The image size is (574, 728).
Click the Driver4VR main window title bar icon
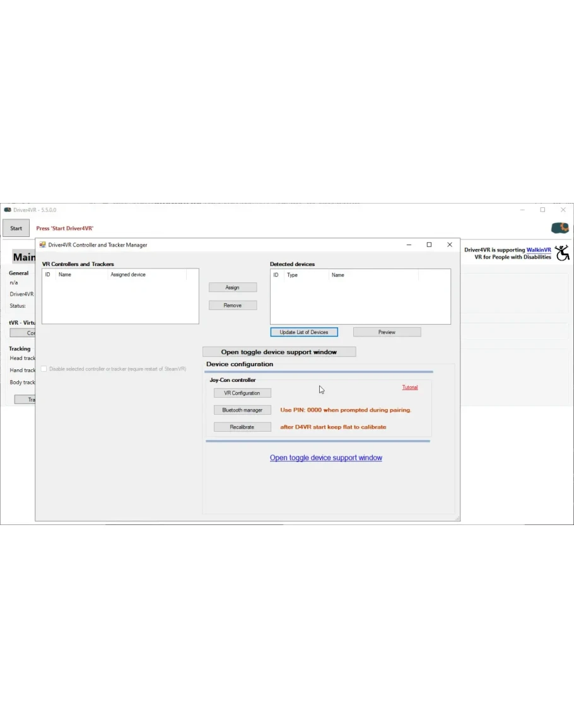(8, 210)
